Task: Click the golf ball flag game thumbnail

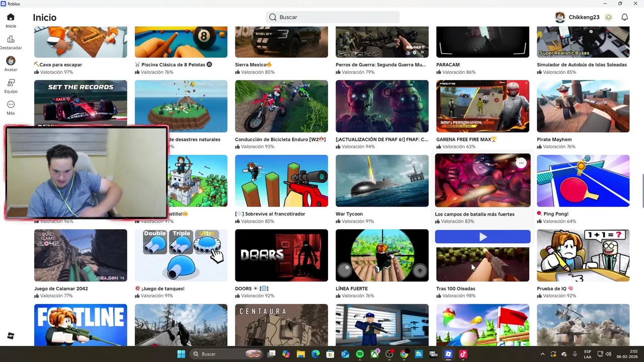Action: pyautogui.click(x=482, y=325)
